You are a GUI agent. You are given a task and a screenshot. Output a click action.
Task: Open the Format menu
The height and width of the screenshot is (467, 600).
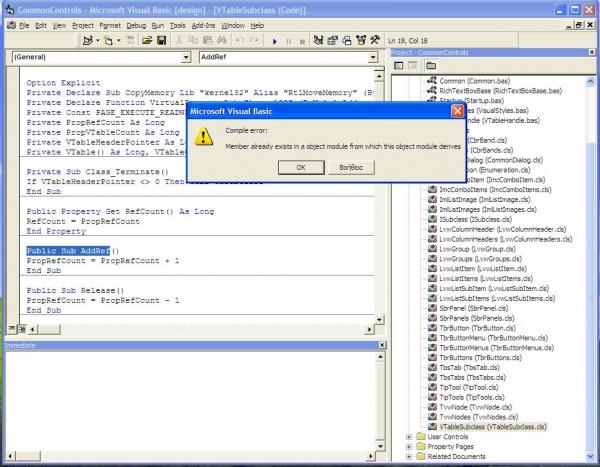point(110,26)
